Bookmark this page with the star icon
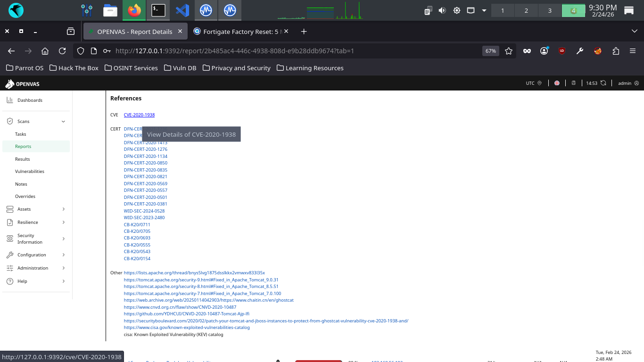The image size is (644, 362). (509, 51)
